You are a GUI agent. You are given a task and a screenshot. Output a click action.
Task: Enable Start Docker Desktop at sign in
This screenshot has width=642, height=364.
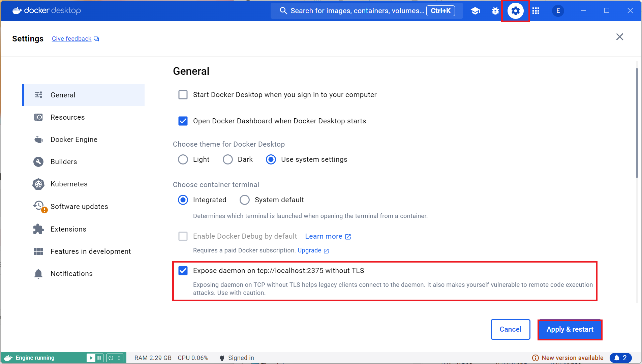(183, 95)
